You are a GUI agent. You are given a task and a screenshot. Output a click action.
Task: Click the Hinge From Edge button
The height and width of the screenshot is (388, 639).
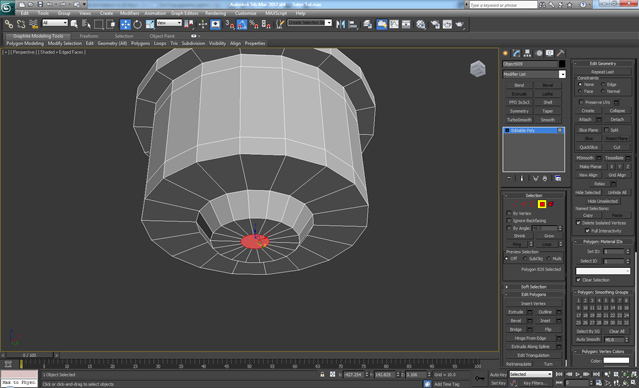[x=530, y=338]
